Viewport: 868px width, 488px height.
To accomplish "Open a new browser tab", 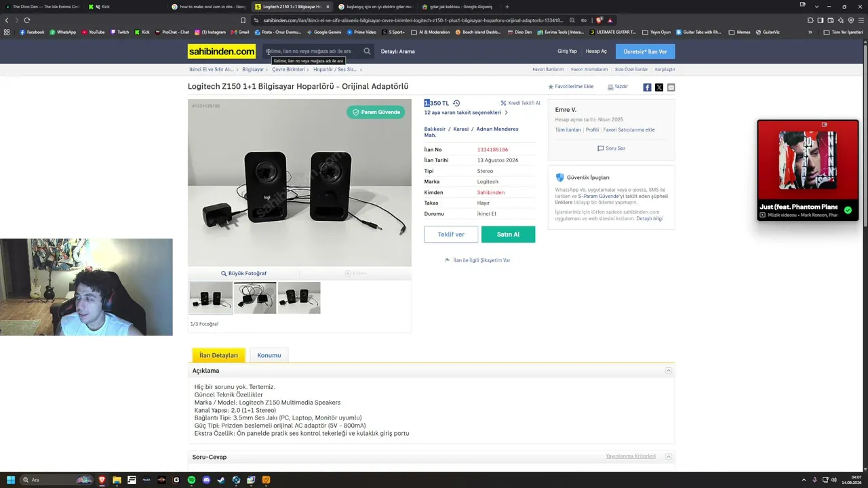I will coord(507,7).
